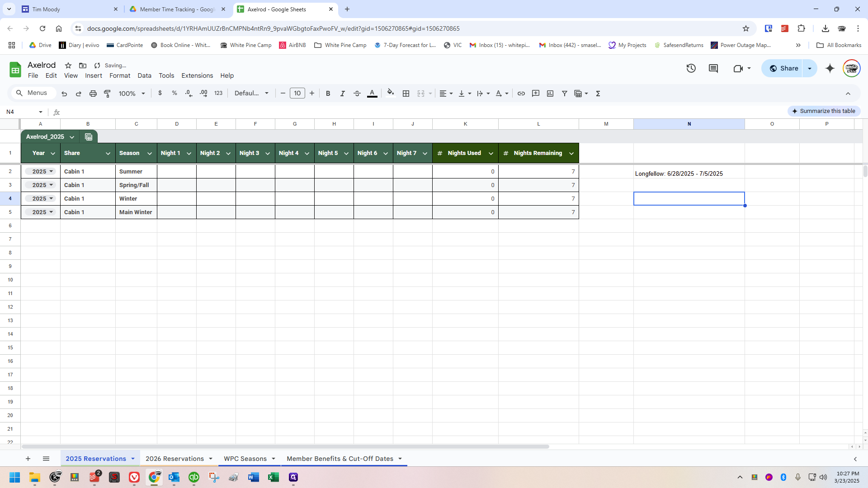Toggle bold formatting
Image resolution: width=868 pixels, height=488 pixels.
(328, 94)
